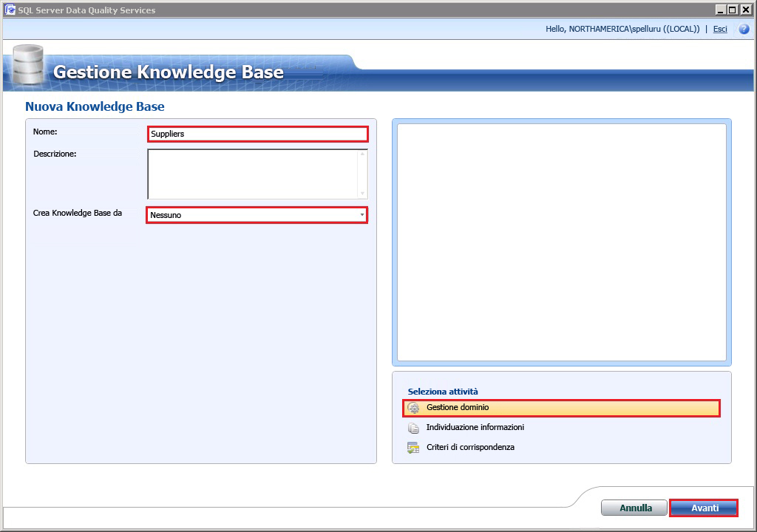Open the Help question mark icon
Image resolution: width=757 pixels, height=532 pixels.
click(x=744, y=29)
